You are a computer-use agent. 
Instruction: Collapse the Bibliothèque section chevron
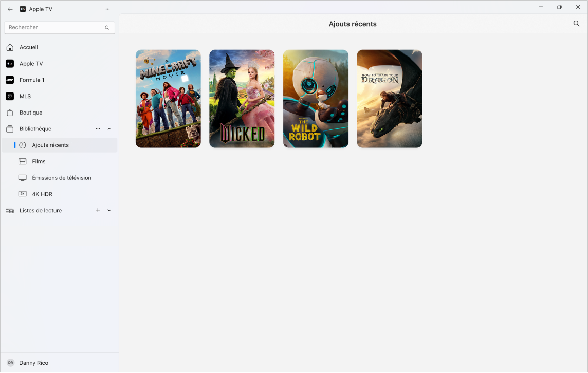tap(109, 129)
